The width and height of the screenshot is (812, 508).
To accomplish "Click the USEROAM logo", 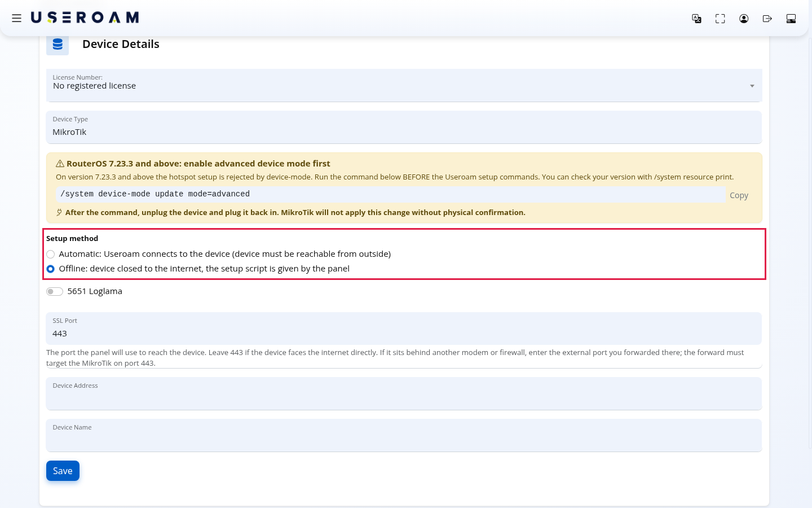I will click(85, 18).
